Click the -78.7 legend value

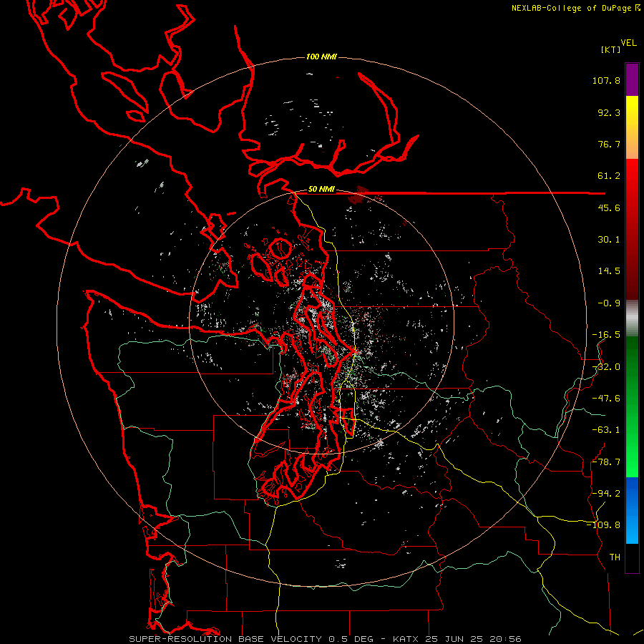tap(606, 462)
